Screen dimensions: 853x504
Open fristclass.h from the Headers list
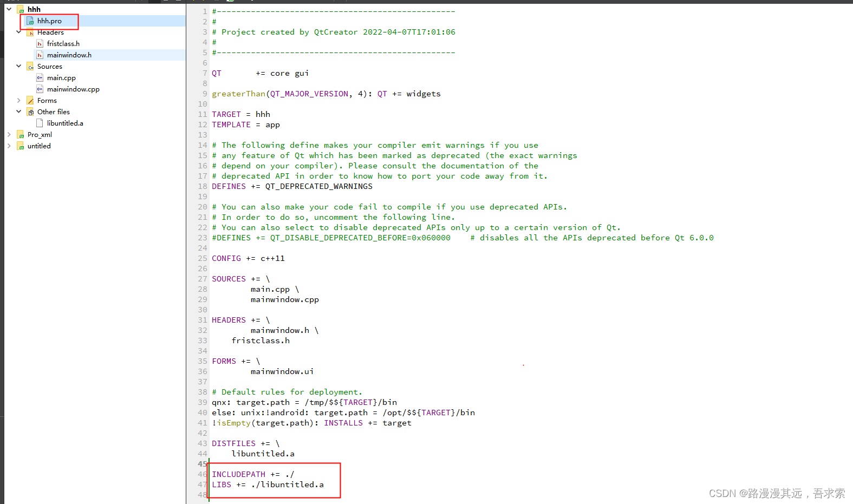(63, 43)
